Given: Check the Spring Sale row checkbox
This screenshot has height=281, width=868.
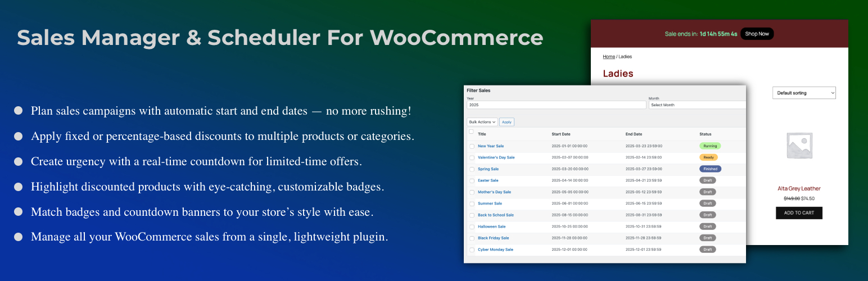Looking at the screenshot, I should (x=472, y=169).
